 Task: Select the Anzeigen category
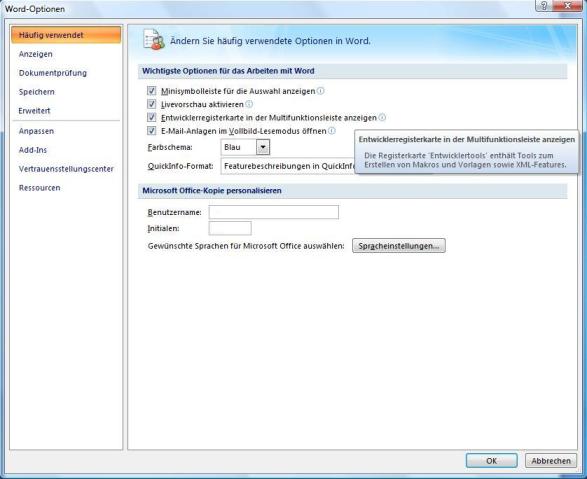36,54
